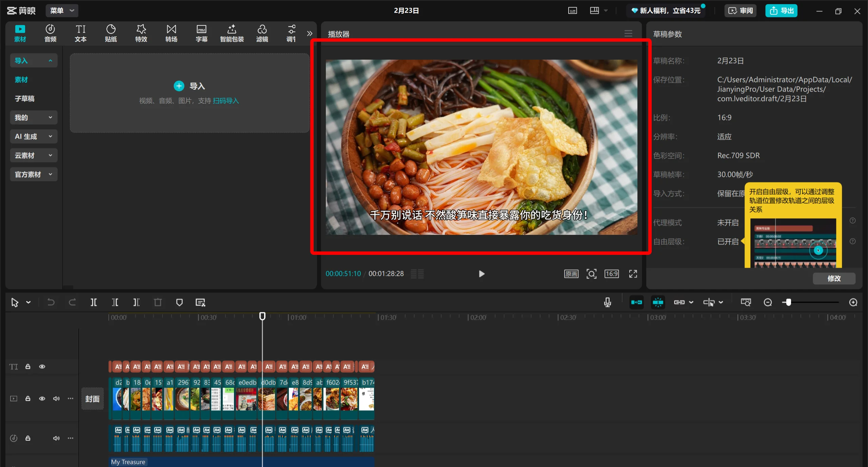Viewport: 868px width, 467px height.
Task: Click the microphone record voiceover icon
Action: coord(607,302)
